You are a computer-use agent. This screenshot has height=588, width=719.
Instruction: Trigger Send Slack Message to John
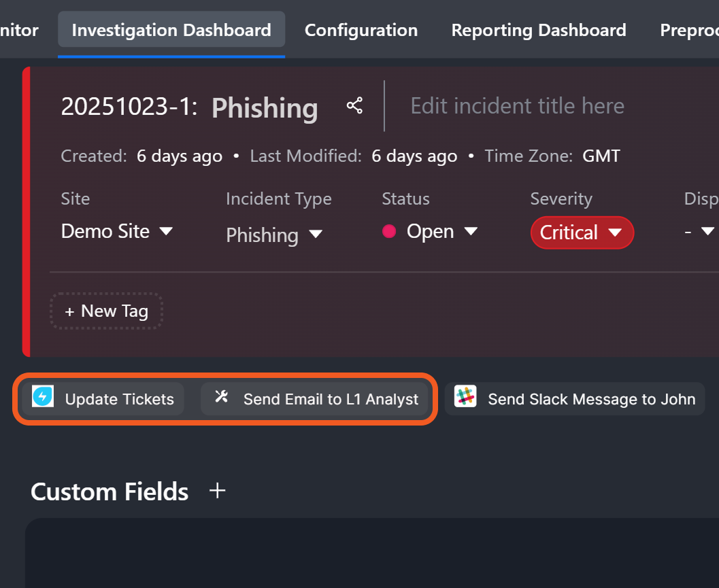(x=590, y=399)
